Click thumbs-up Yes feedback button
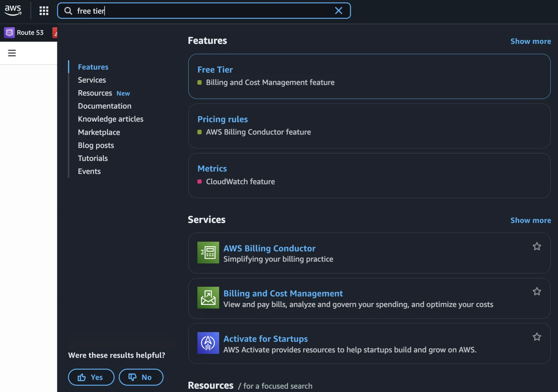 click(91, 377)
